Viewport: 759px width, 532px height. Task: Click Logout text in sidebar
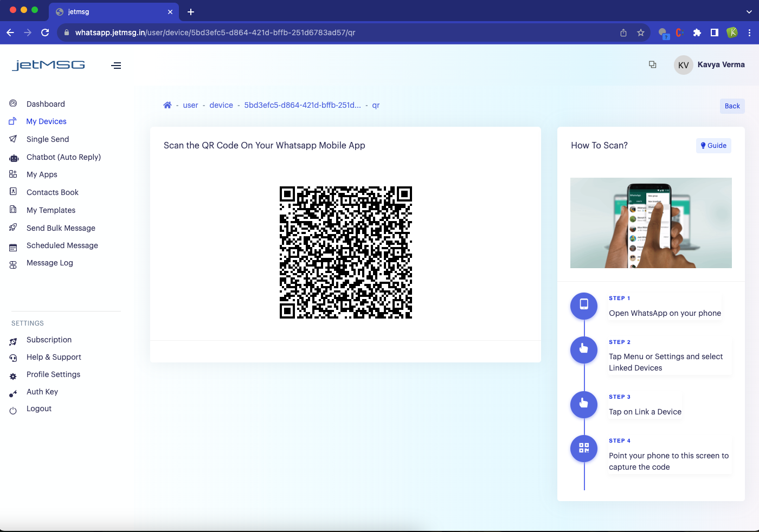point(39,408)
